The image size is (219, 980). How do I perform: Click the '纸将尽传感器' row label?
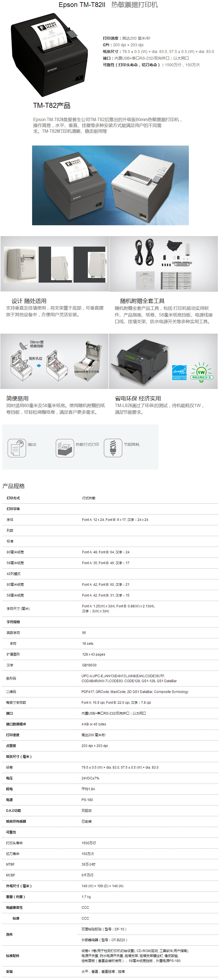(16, 821)
